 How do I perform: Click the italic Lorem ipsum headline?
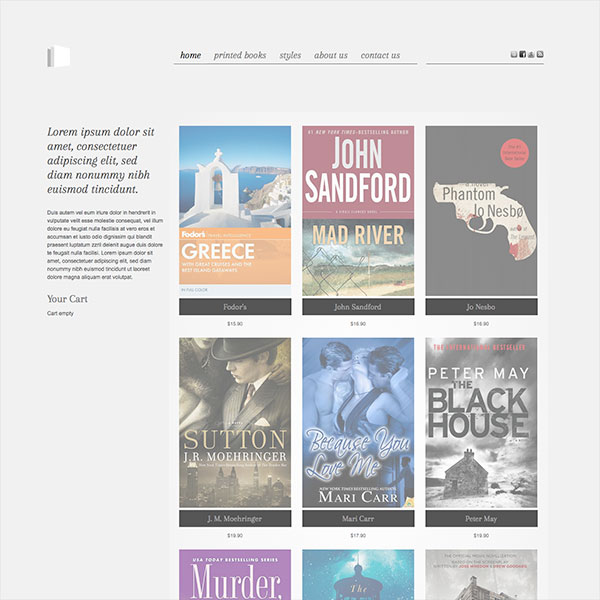101,160
